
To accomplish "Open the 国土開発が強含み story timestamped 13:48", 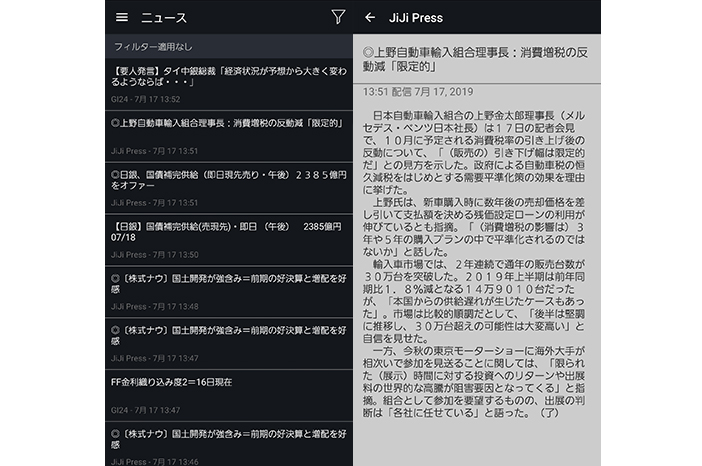I will (228, 282).
